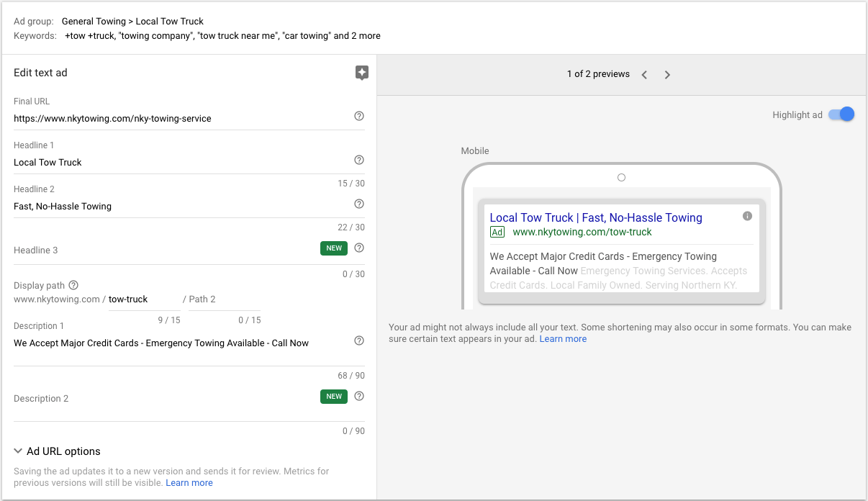Click the Headline 3 input field
Screen dimensions: 868x501
pos(158,250)
